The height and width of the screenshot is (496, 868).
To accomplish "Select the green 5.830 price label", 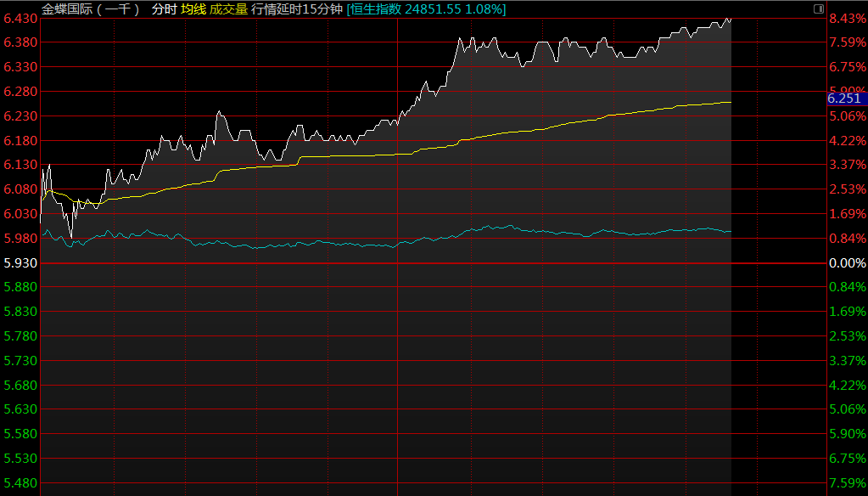I will coord(20,312).
